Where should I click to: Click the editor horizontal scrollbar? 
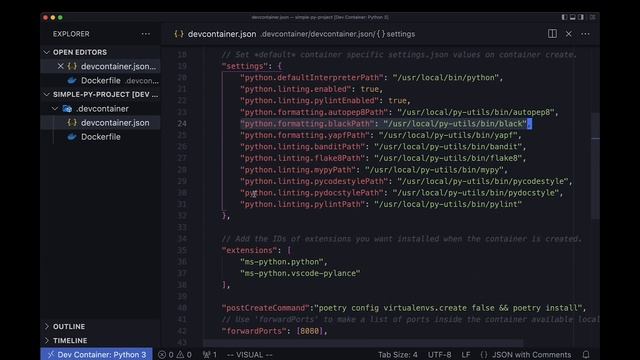(363, 343)
